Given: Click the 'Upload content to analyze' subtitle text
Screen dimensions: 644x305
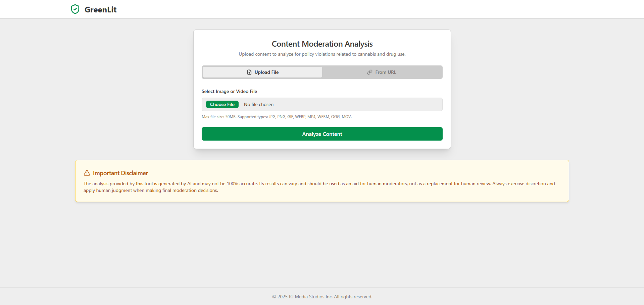Looking at the screenshot, I should pos(322,54).
